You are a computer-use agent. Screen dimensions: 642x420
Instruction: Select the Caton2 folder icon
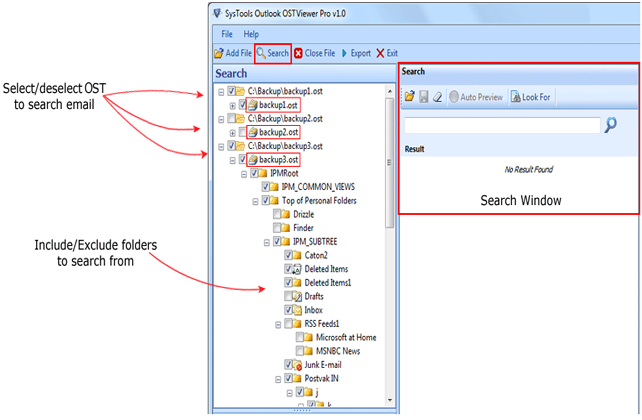(297, 255)
